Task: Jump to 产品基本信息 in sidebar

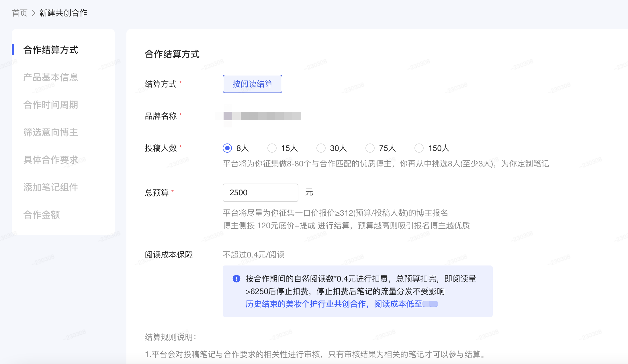Action: click(51, 77)
